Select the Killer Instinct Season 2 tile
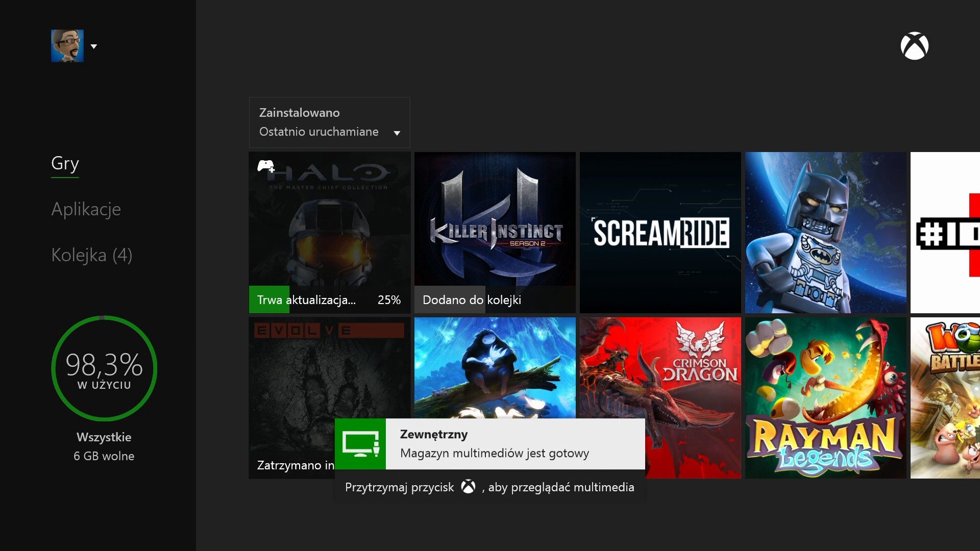980x551 pixels. point(495,232)
